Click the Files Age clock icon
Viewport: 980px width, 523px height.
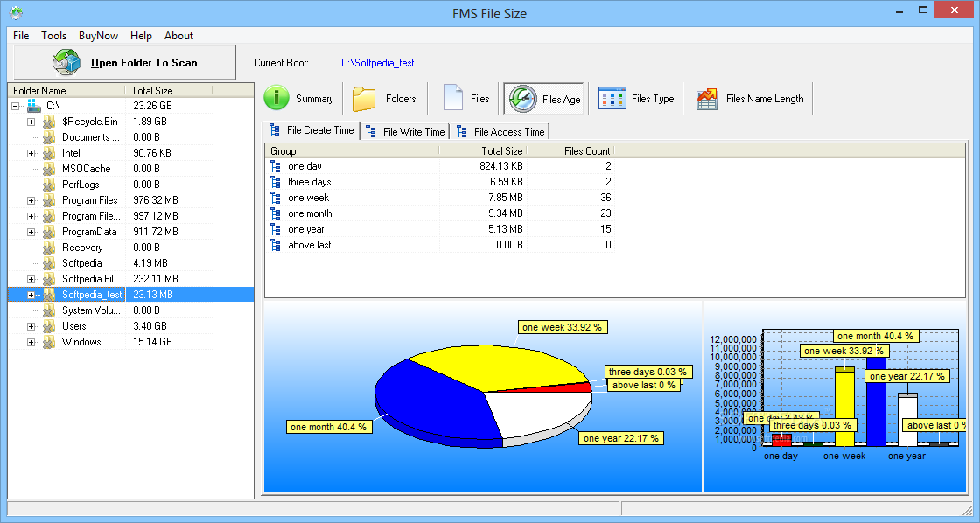point(522,99)
